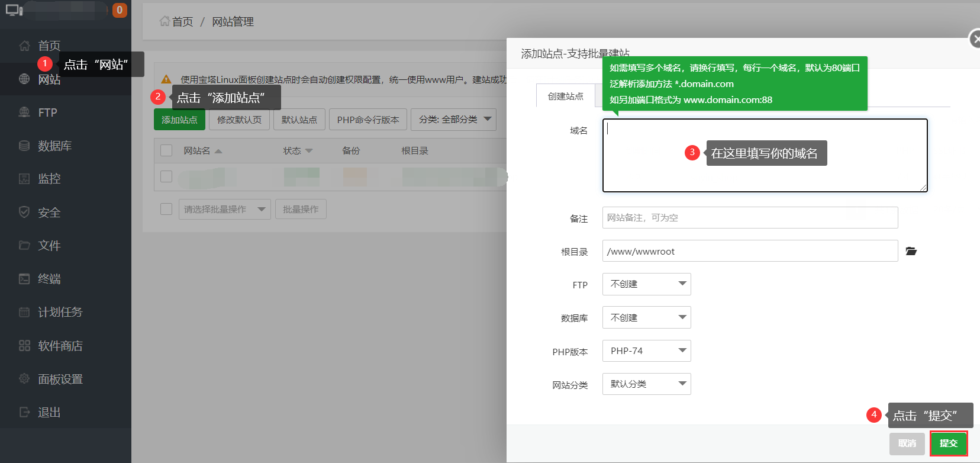Sort by 状态 column arrow

pyautogui.click(x=309, y=151)
